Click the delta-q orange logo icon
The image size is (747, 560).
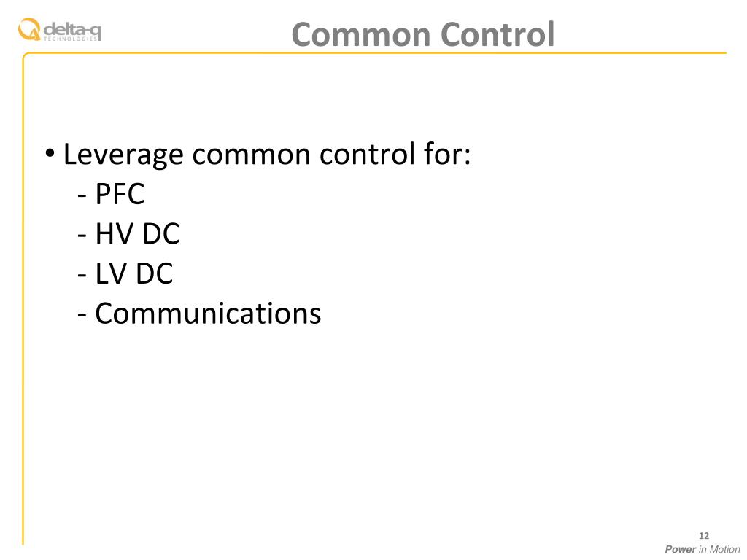click(29, 29)
